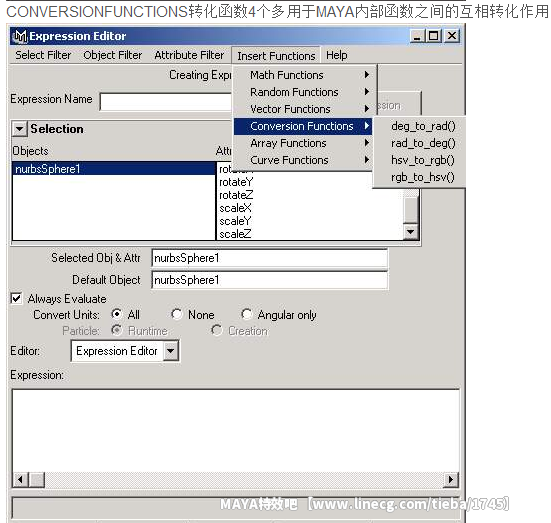Minimize the Expression Editor window

pos(417,36)
